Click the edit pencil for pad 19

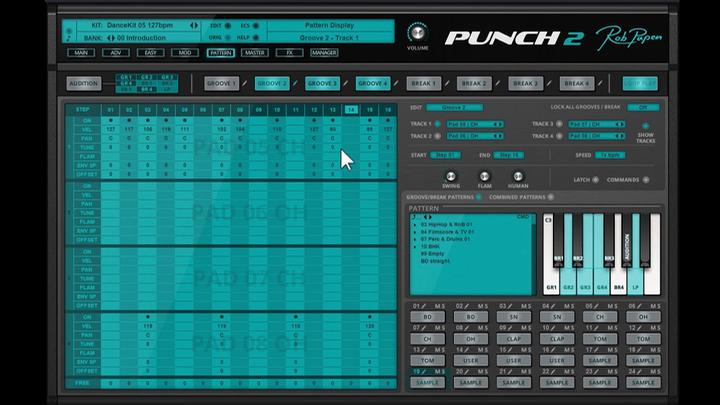coord(423,371)
